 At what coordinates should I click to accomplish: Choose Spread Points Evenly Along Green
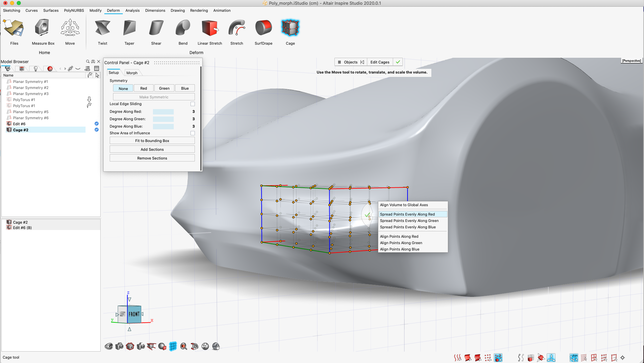tap(409, 221)
